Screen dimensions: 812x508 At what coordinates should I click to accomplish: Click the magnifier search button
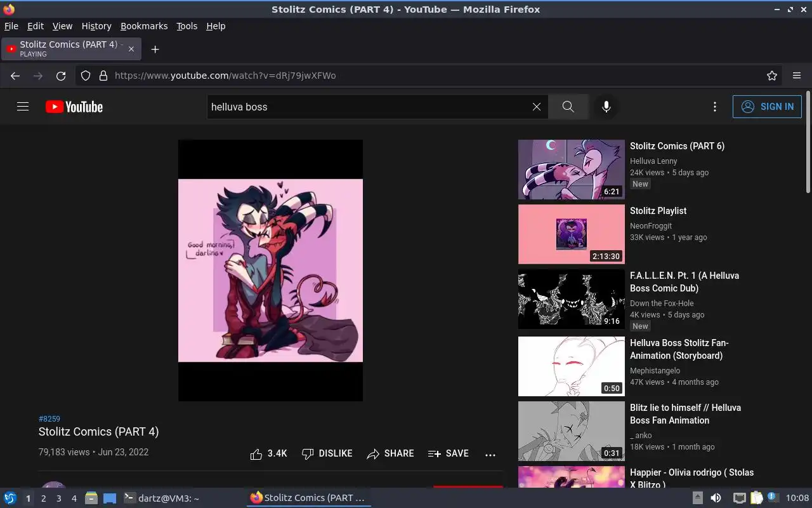(568, 107)
